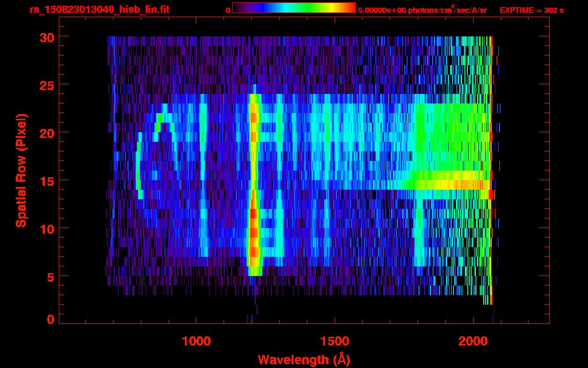This screenshot has width=588, height=368.
Task: Click the 0 spatial row tick label
Action: (51, 320)
